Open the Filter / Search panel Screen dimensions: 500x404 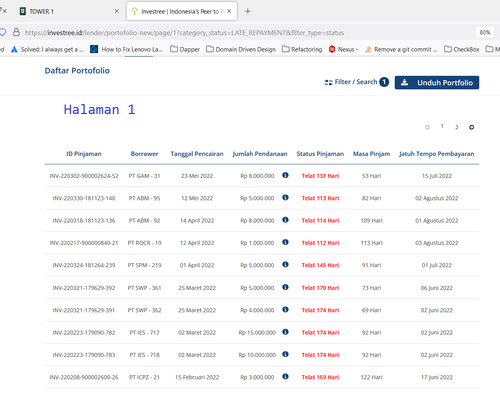pos(356,82)
